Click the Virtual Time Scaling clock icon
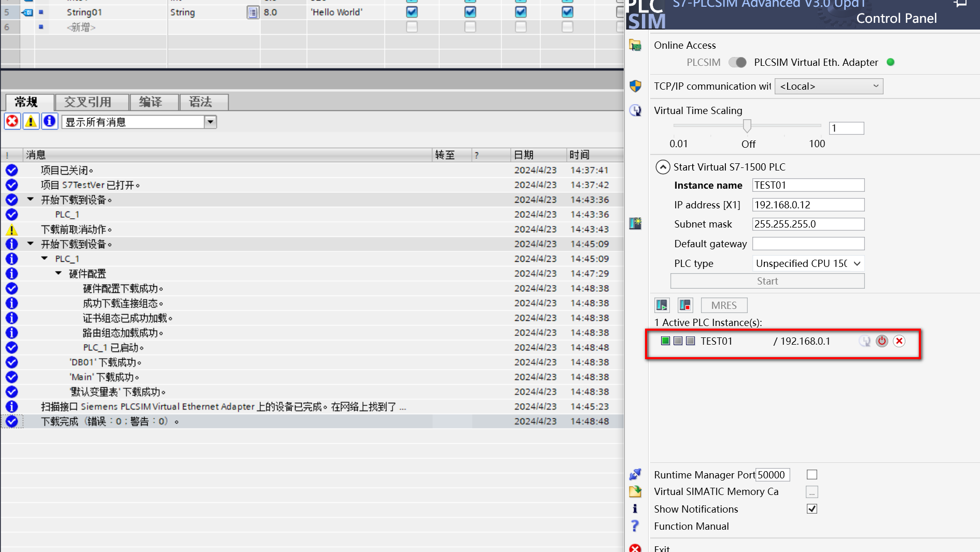This screenshot has width=980, height=552. point(635,110)
